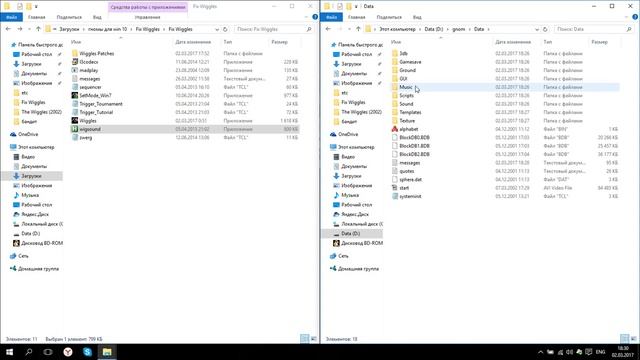Click the search box in Fix Wiggles window
Screen dimensions: 640x360
click(273, 29)
